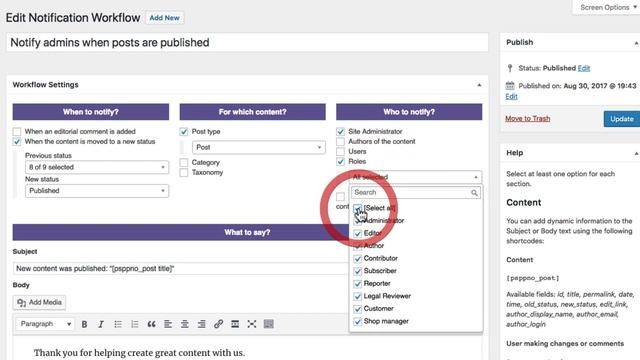
Task: Toggle the editor toolbar (kitchen sink)
Action: (x=269, y=324)
